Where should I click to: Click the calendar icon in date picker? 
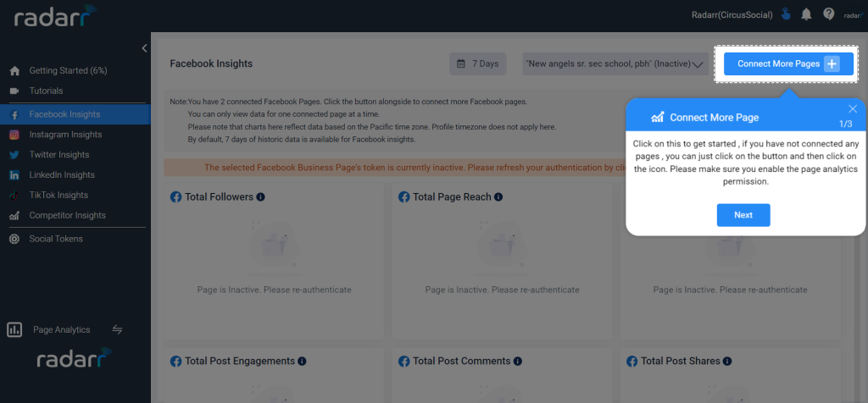(460, 63)
